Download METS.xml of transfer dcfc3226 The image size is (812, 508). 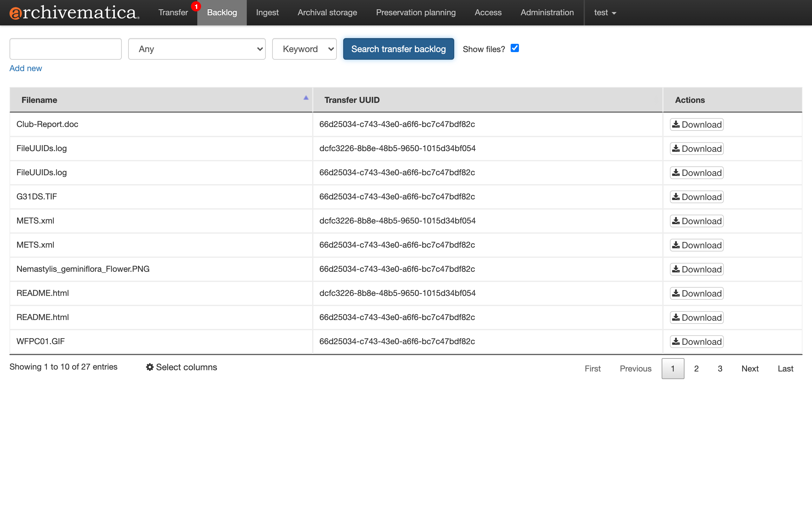point(697,221)
